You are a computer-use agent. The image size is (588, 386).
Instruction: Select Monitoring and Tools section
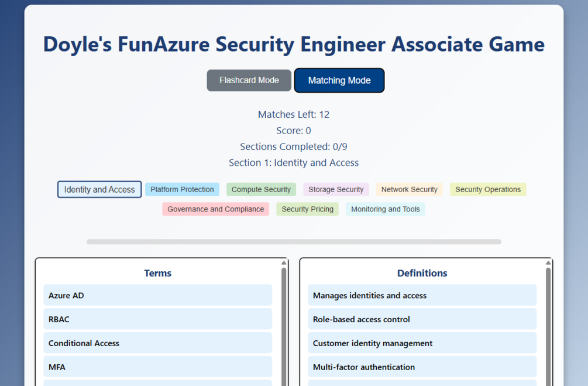point(386,209)
